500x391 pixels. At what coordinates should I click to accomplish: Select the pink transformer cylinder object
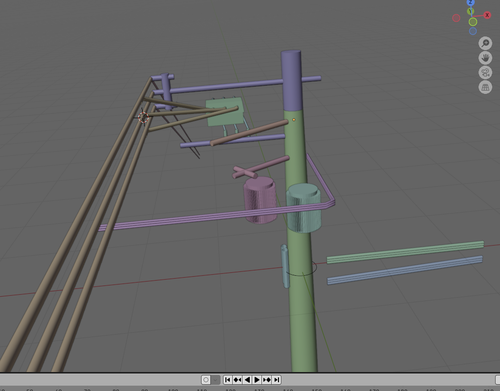260,199
